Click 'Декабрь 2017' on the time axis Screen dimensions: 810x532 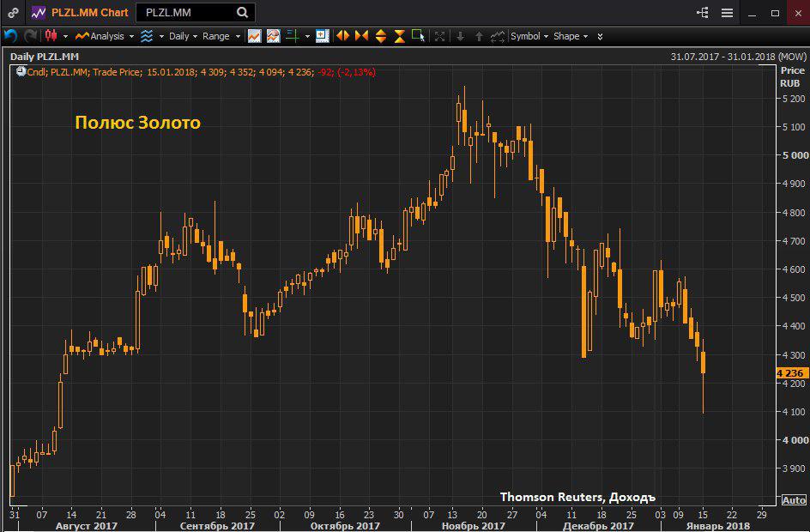tap(598, 526)
